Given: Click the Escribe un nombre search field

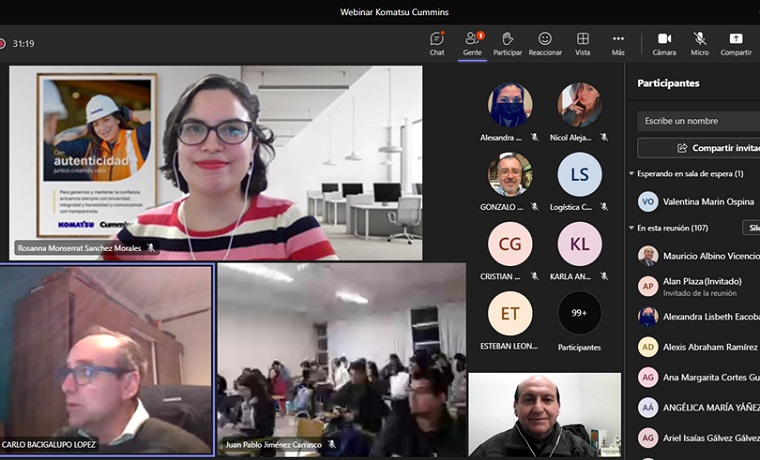Looking at the screenshot, I should point(698,121).
